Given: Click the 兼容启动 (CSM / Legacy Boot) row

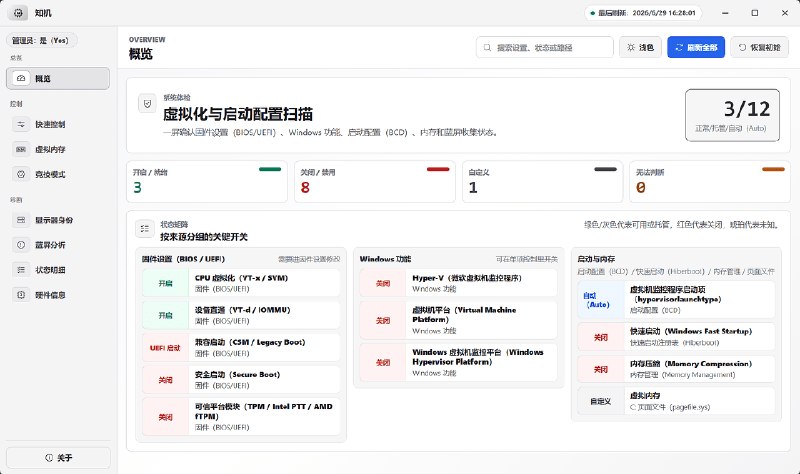Looking at the screenshot, I should tap(241, 347).
